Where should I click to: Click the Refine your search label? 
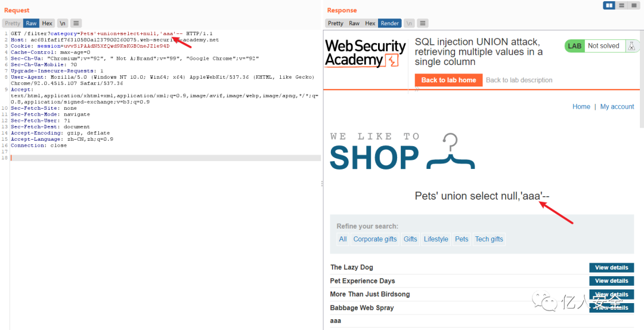point(367,226)
